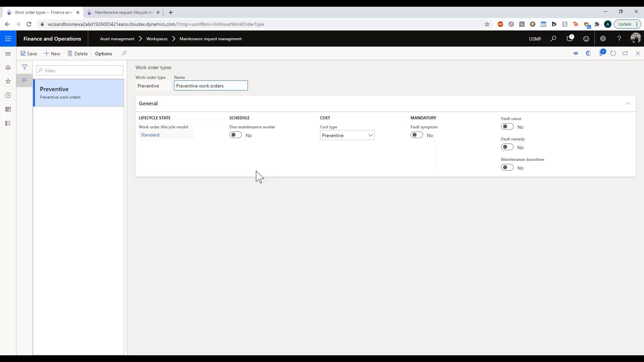Open the navigation pane hamburger menu

point(8,54)
